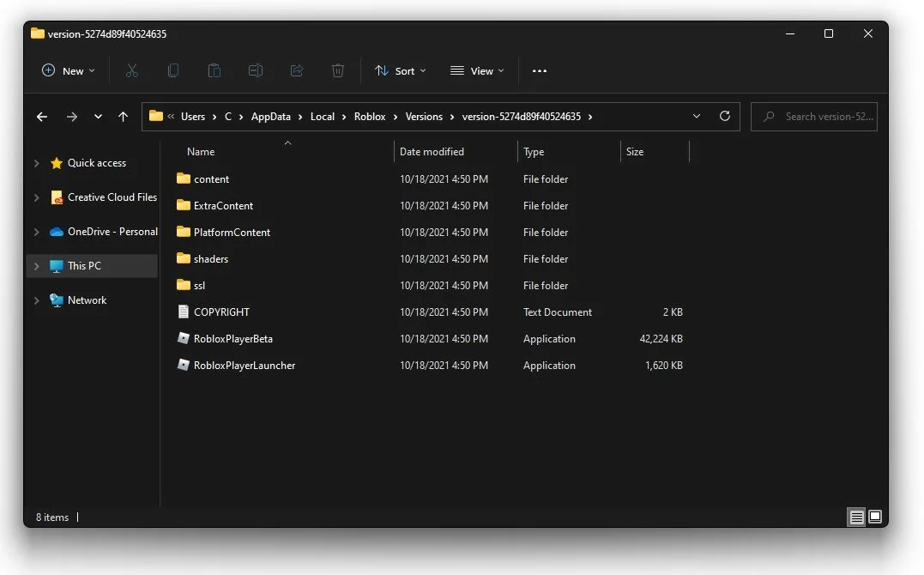Expand the Quick access tree node
The height and width of the screenshot is (575, 924).
coord(37,163)
